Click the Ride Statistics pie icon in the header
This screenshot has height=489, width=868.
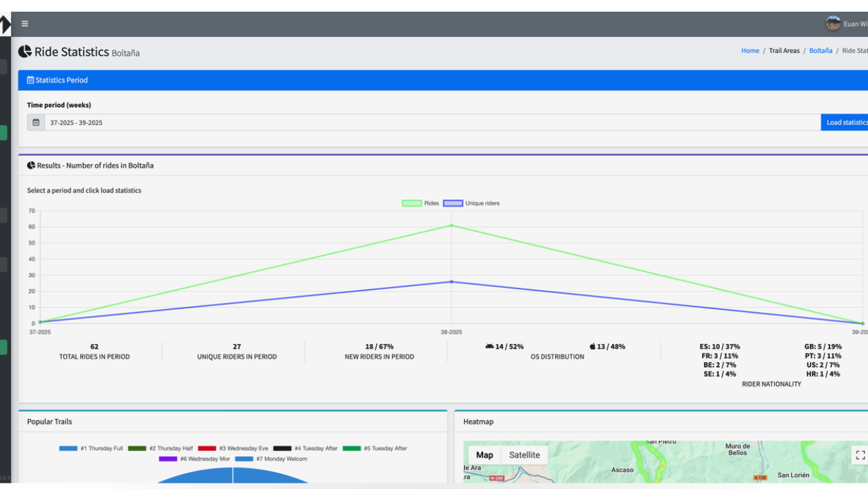pos(26,51)
